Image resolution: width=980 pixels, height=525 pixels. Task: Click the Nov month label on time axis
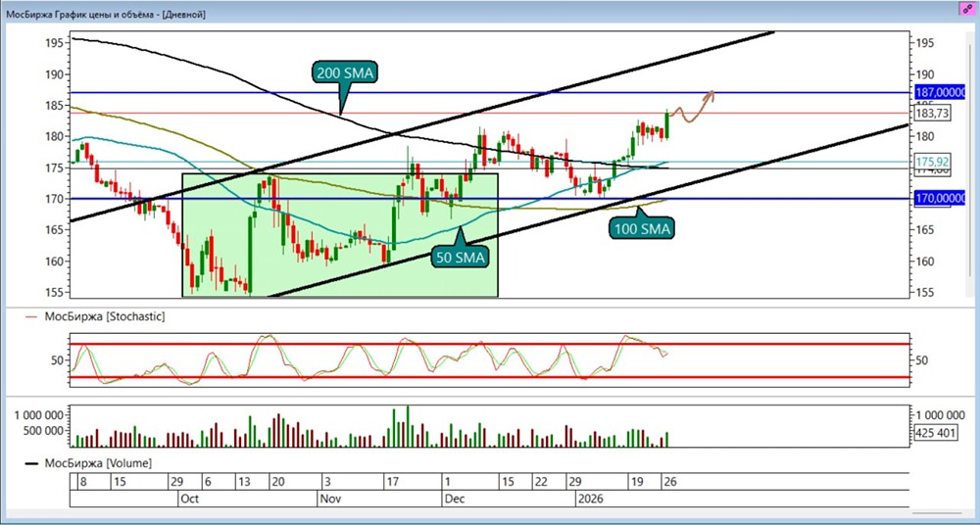point(330,500)
